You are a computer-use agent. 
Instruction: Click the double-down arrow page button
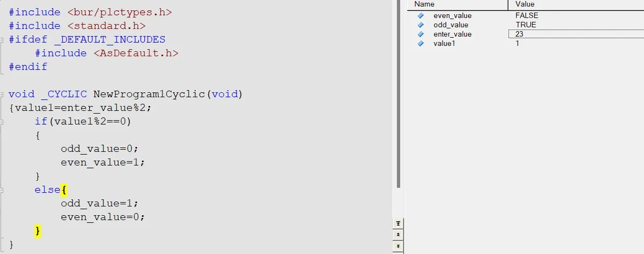click(x=398, y=246)
